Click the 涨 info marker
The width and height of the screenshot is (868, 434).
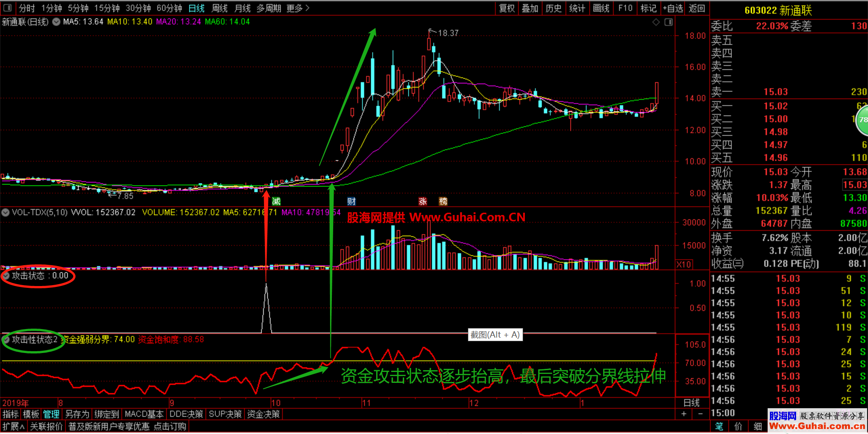423,201
